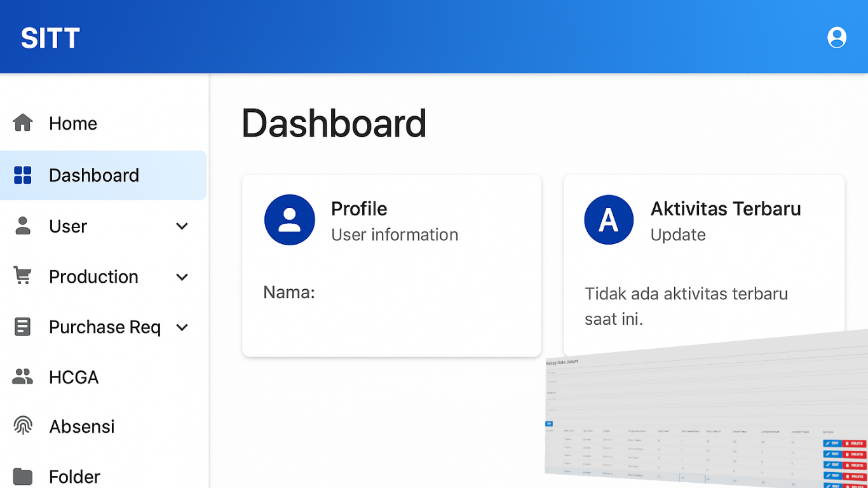The width and height of the screenshot is (868, 488).
Task: Click the blue Profile avatar icon
Action: click(290, 220)
